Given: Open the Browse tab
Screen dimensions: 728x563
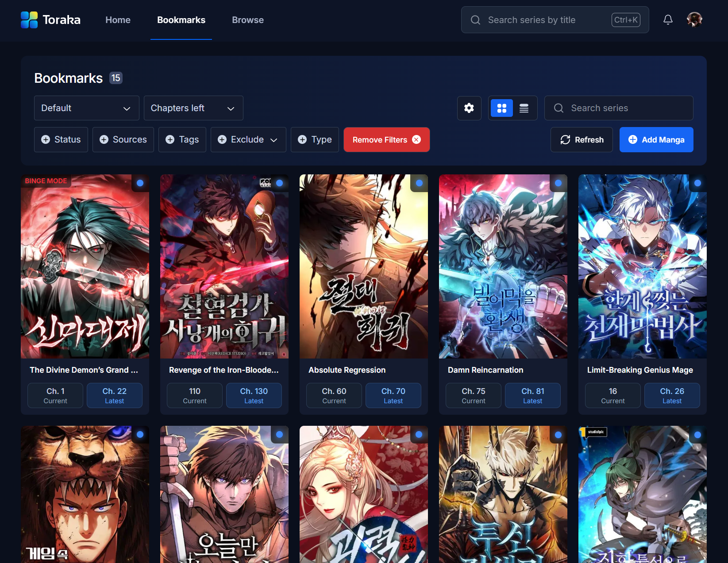Looking at the screenshot, I should 248,20.
